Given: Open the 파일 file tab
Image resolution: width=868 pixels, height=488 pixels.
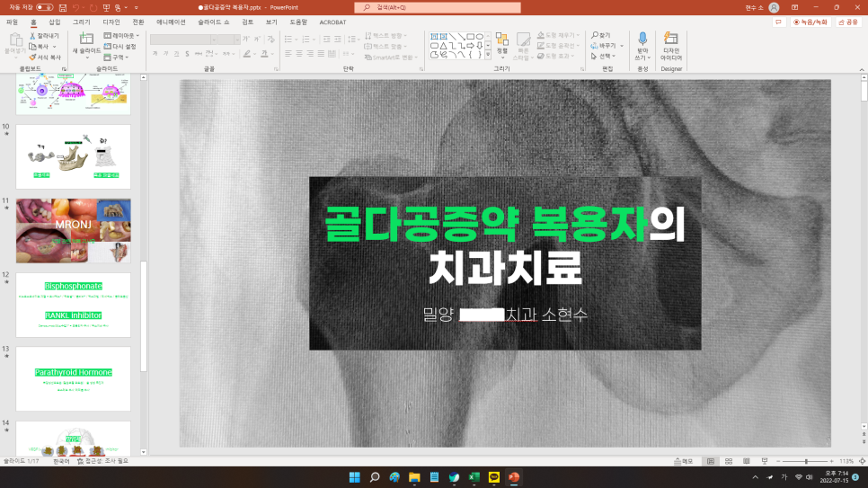Looking at the screenshot, I should [x=13, y=22].
